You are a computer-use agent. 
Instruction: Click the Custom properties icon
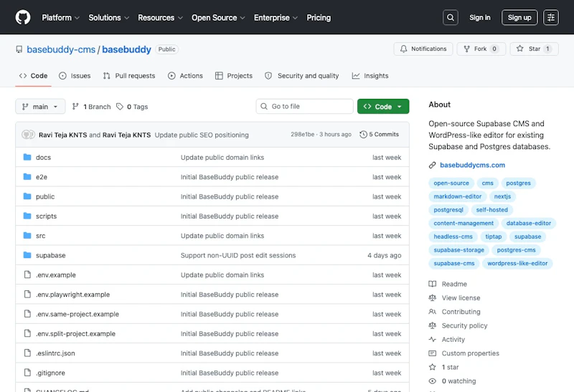point(433,353)
